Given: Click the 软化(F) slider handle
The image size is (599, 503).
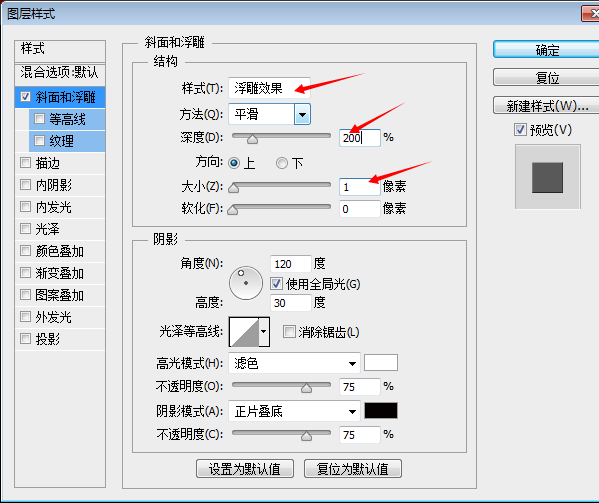Looking at the screenshot, I should click(233, 210).
